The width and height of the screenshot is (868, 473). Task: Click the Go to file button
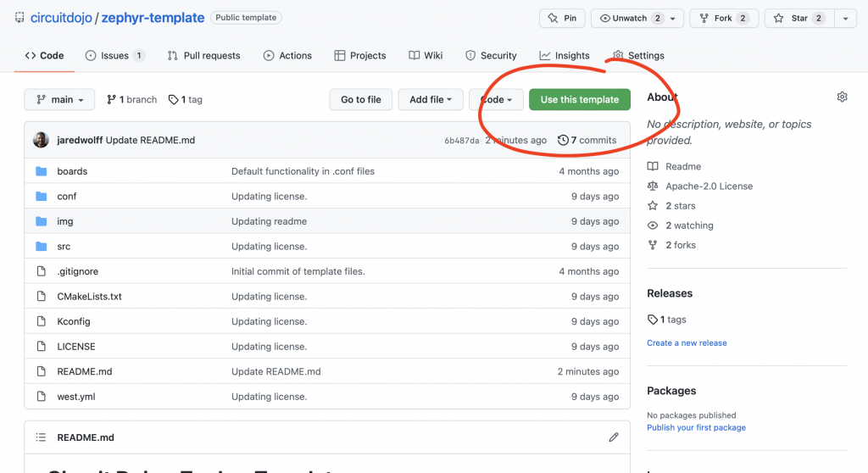pyautogui.click(x=361, y=100)
